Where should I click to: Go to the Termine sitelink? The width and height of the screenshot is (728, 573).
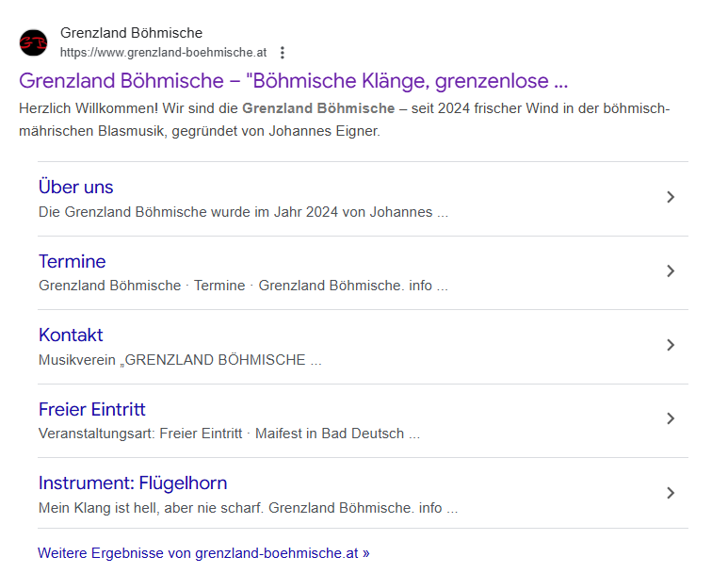[72, 261]
